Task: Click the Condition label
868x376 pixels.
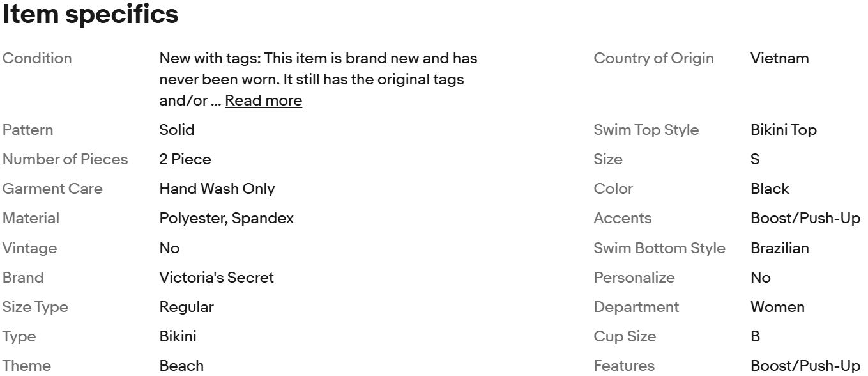Action: click(37, 58)
